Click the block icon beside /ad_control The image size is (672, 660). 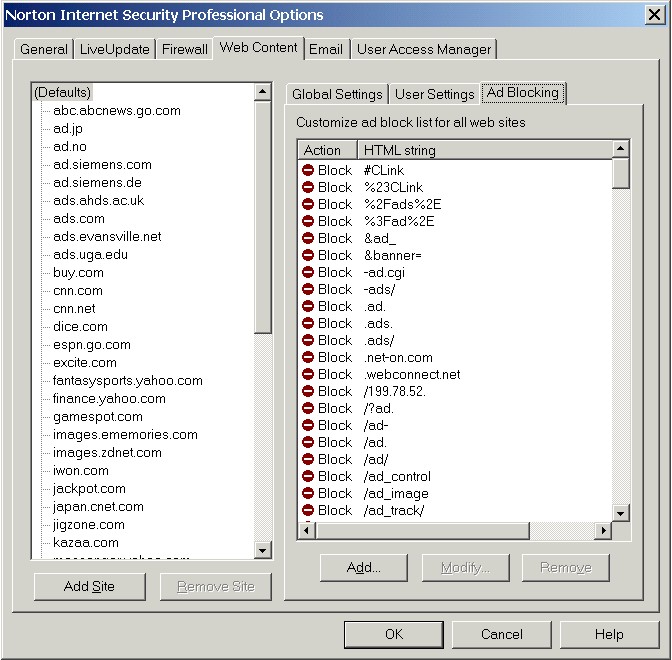click(308, 476)
